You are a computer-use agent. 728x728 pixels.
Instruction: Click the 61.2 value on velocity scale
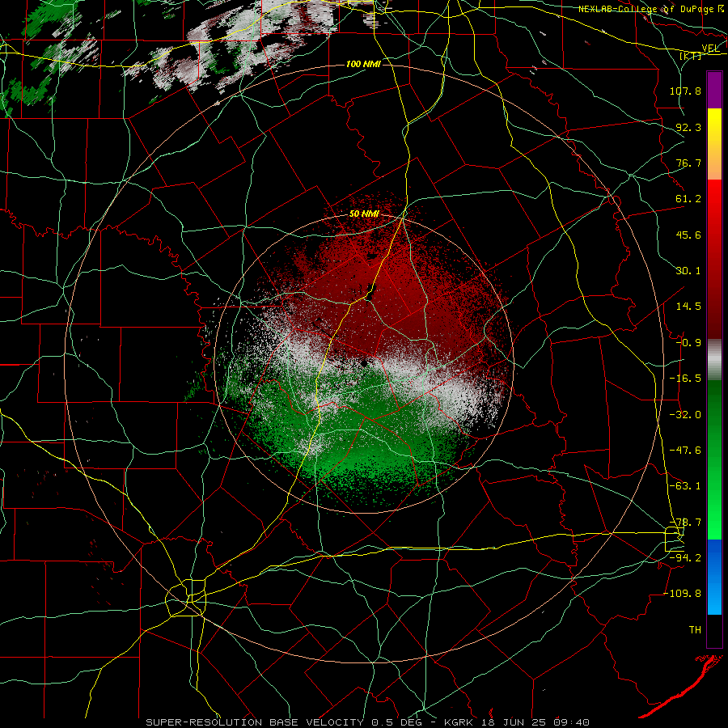[x=688, y=199]
